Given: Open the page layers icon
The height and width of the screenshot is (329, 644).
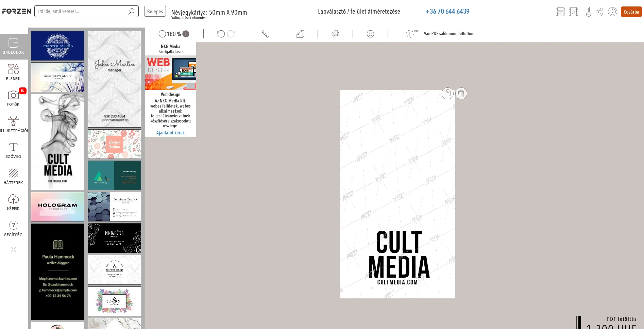Looking at the screenshot, I should click(300, 34).
